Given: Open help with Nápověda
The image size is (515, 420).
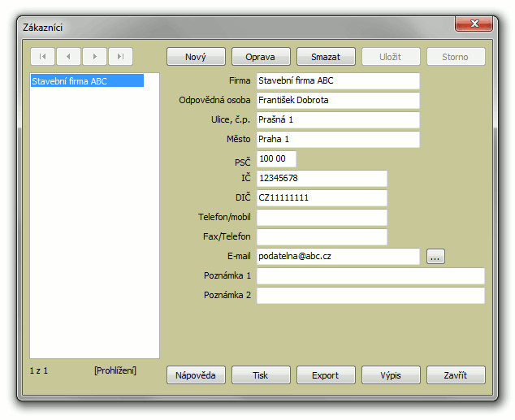Looking at the screenshot, I should click(196, 375).
